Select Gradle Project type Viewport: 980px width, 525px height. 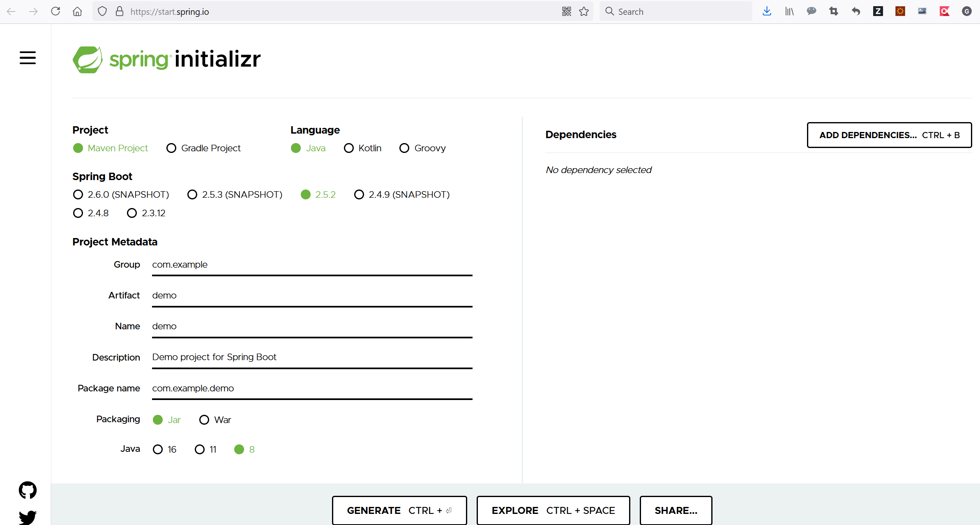coord(204,148)
